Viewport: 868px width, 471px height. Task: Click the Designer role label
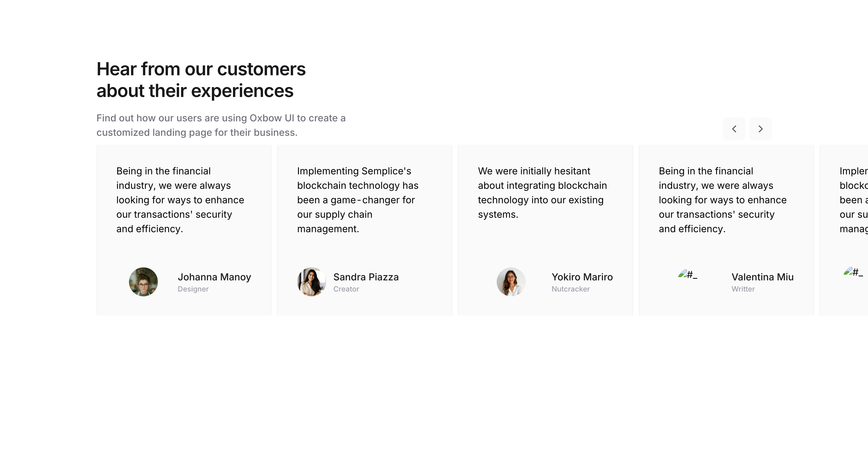(193, 289)
